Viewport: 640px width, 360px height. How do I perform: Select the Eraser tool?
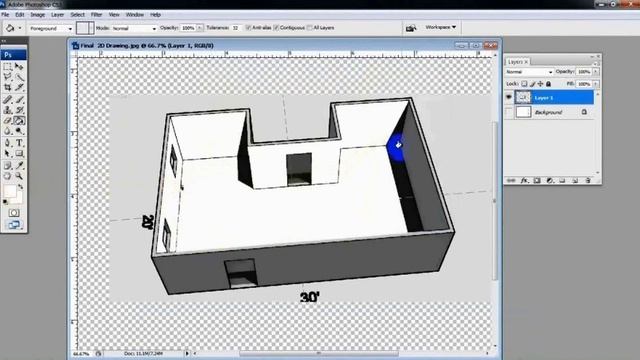(x=7, y=120)
